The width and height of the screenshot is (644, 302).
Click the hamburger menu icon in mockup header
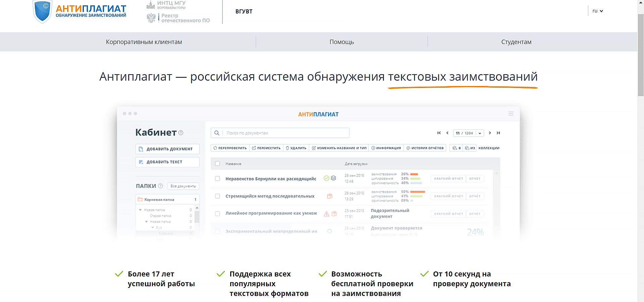[x=511, y=114]
